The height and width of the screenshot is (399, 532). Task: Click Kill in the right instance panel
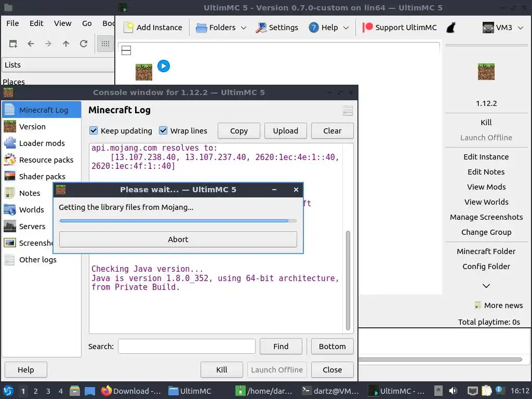click(486, 123)
